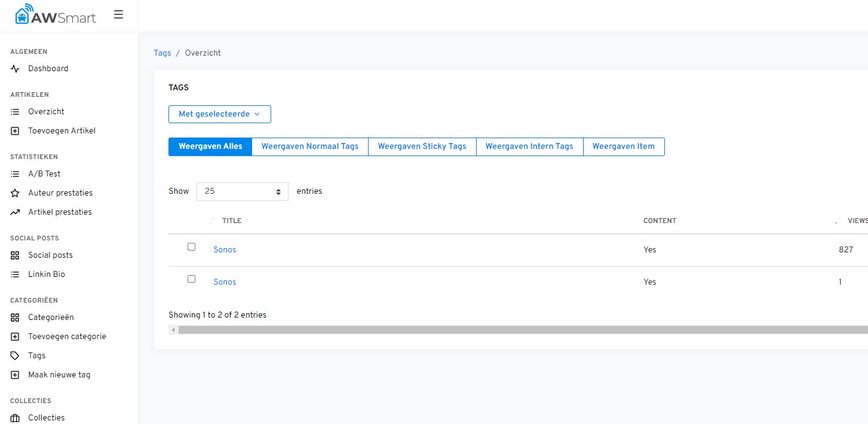868x424 pixels.
Task: Click the Auteur prestaties star icon
Action: (x=16, y=193)
